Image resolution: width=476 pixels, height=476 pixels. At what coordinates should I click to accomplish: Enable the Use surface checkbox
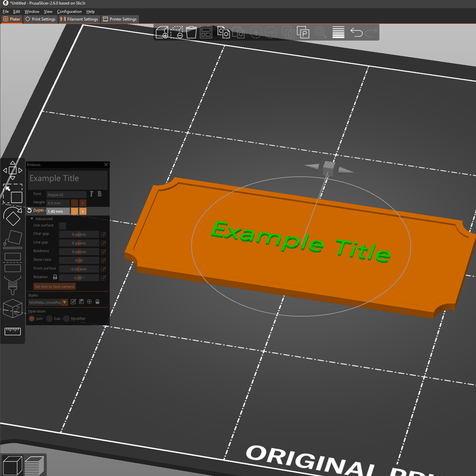point(63,226)
